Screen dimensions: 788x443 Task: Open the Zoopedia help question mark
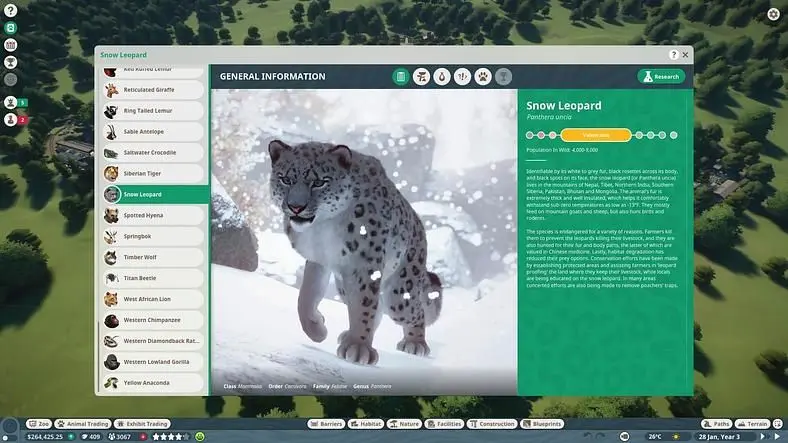coord(674,55)
